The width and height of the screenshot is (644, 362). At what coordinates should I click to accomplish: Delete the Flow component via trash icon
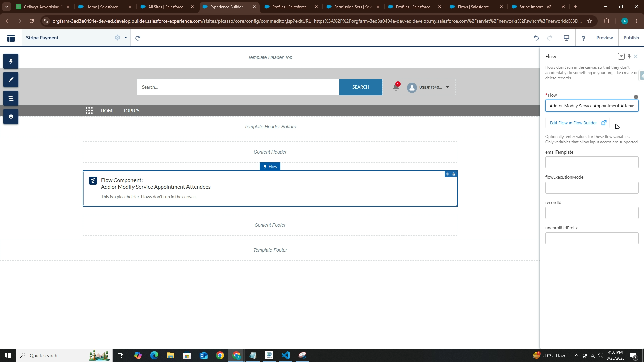coord(454,174)
